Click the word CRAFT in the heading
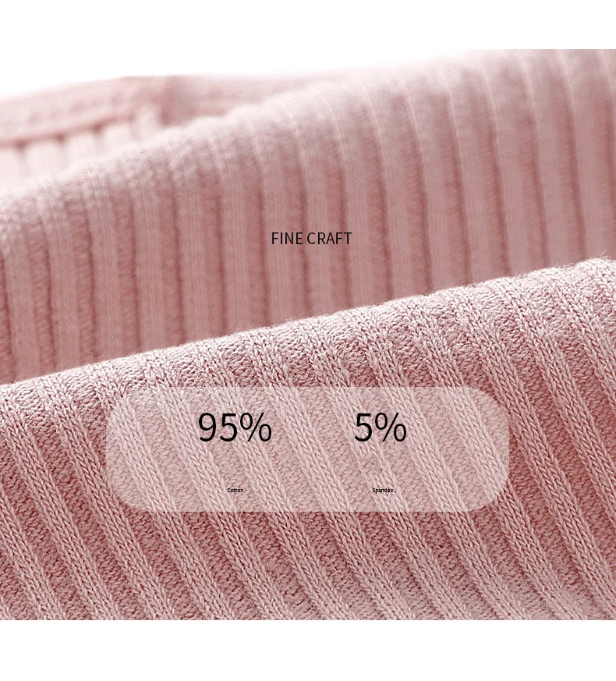 tap(329, 239)
